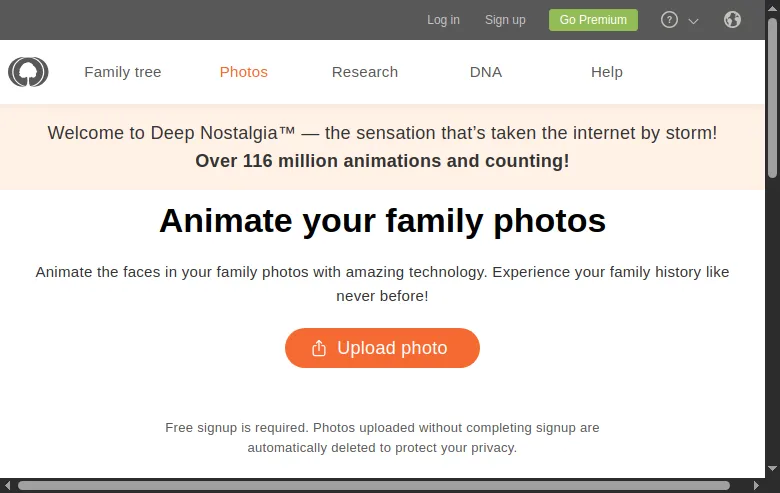Open the help question mark icon
The width and height of the screenshot is (780, 493).
[669, 20]
